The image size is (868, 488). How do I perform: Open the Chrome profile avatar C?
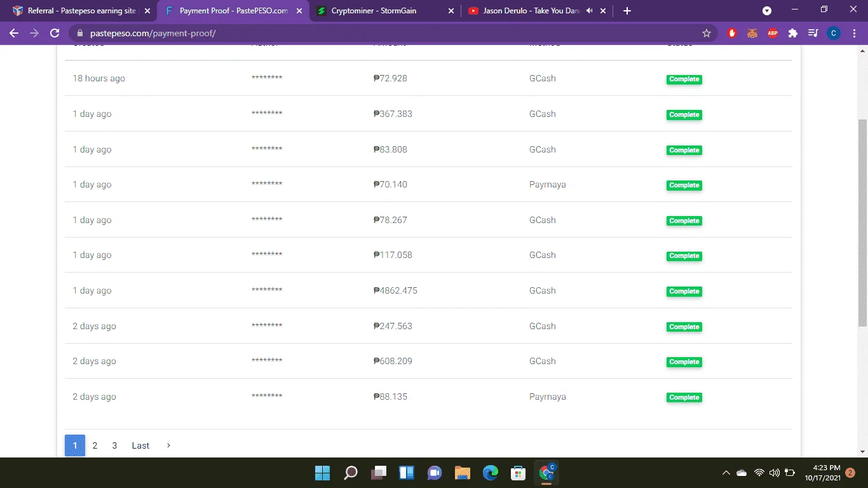(834, 33)
